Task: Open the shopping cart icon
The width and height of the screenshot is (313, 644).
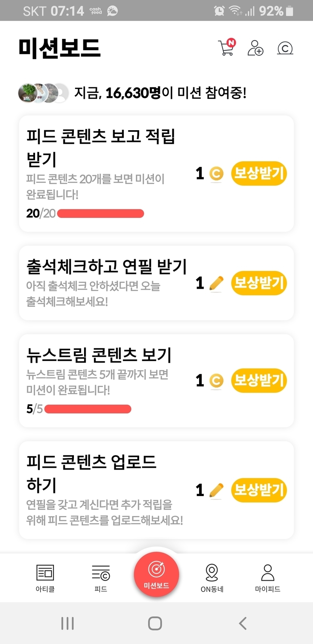Action: [x=227, y=48]
